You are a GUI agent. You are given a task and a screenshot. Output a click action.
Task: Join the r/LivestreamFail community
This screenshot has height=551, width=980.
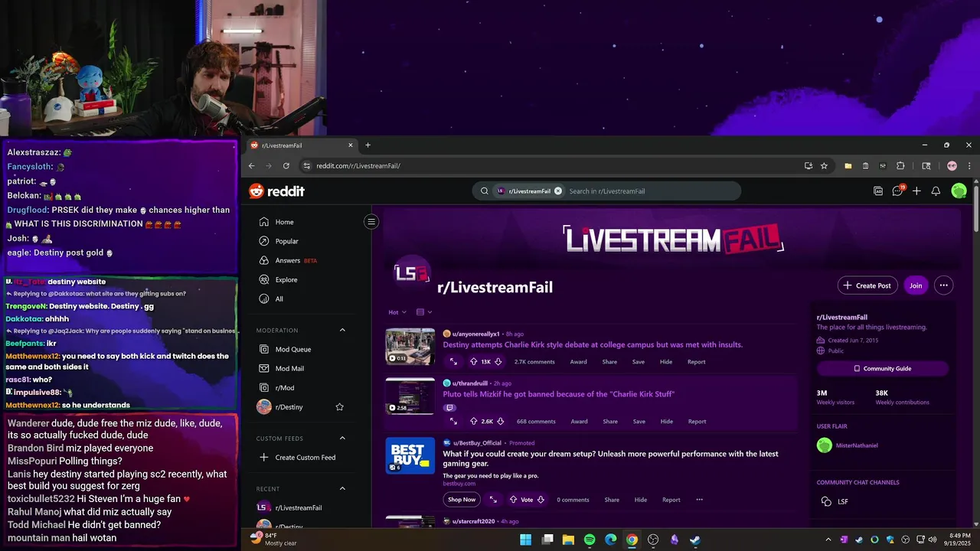coord(916,285)
